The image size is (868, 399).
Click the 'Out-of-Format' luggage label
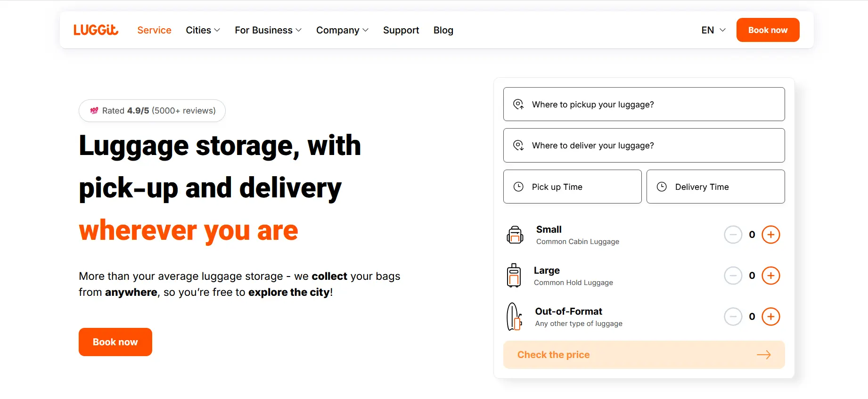[x=569, y=311]
